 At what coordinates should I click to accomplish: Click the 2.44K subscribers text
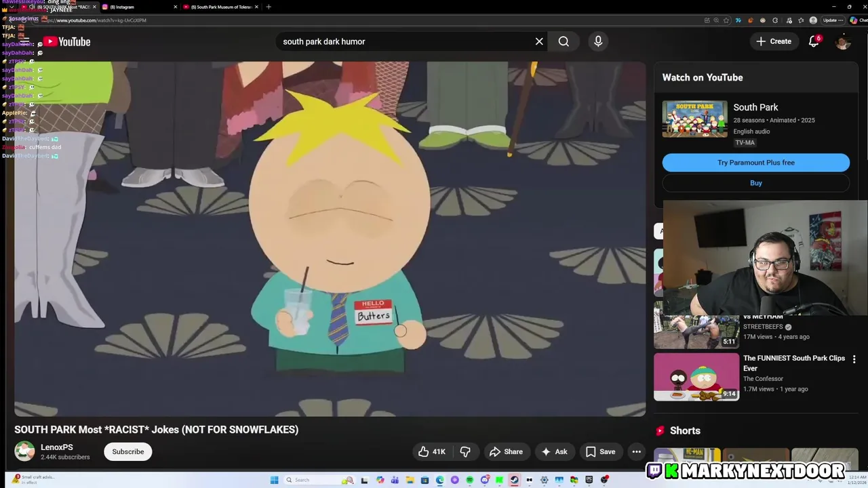pos(65,457)
